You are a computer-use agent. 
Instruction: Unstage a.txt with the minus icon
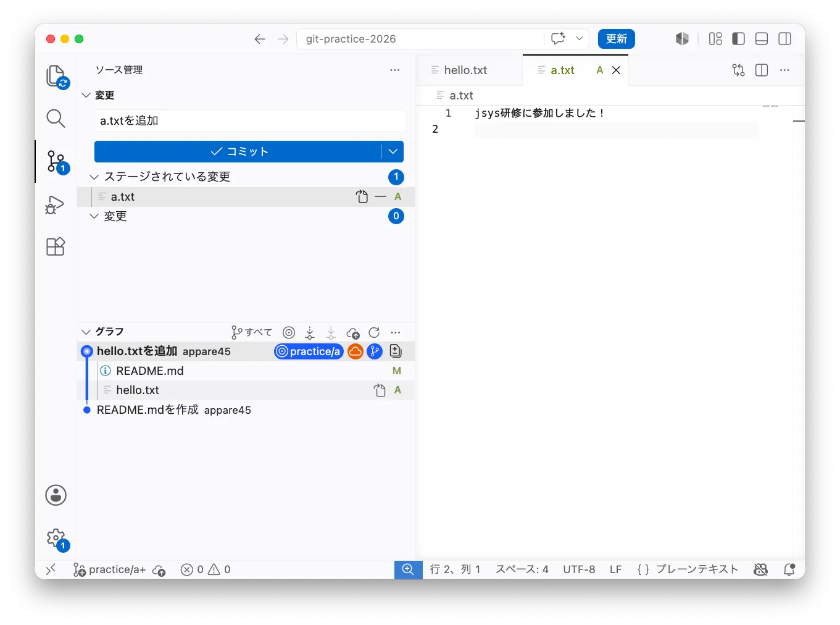(380, 196)
